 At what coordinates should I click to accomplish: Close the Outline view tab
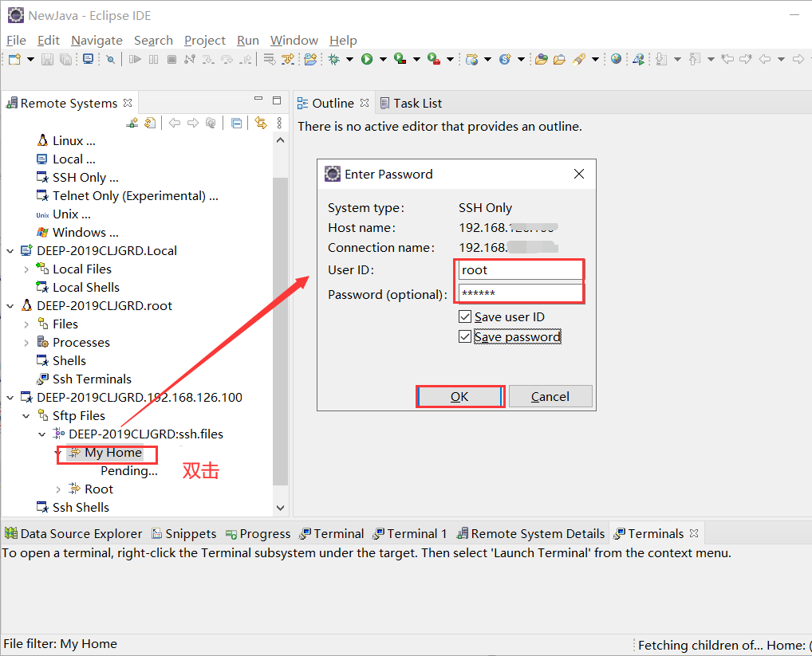pyautogui.click(x=365, y=103)
